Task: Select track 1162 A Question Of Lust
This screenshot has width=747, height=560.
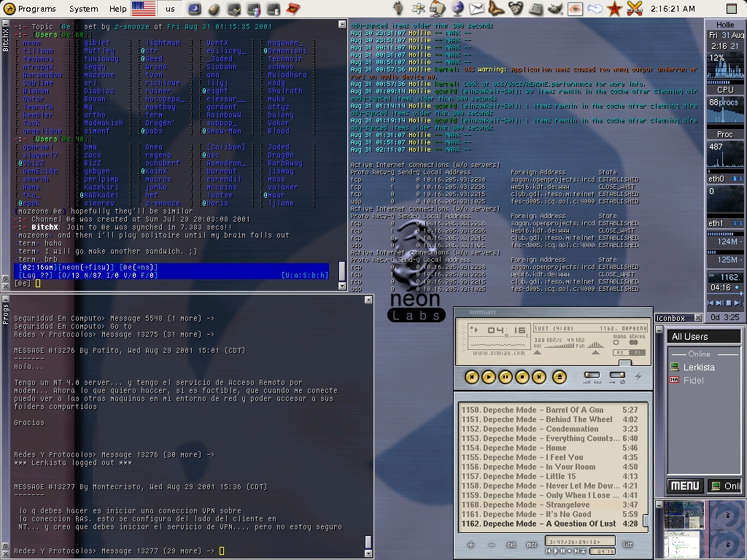Action: pos(550,524)
